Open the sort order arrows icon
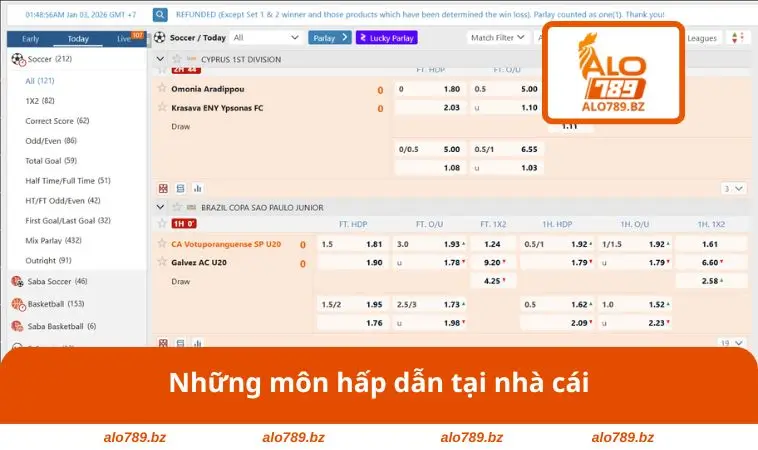 737,38
